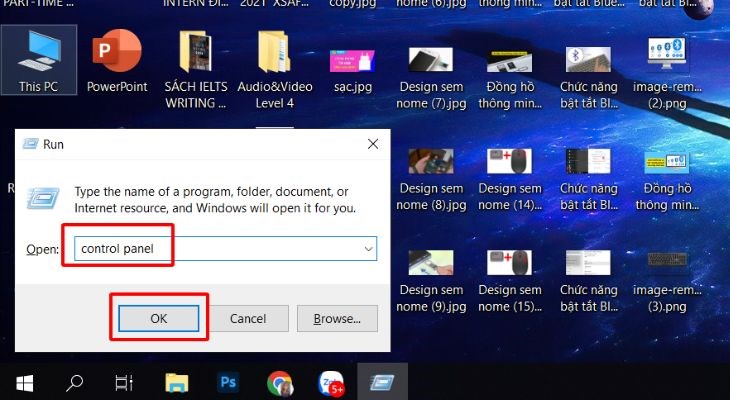Expand the Open field dropdown arrow
The height and width of the screenshot is (400, 730).
click(369, 249)
